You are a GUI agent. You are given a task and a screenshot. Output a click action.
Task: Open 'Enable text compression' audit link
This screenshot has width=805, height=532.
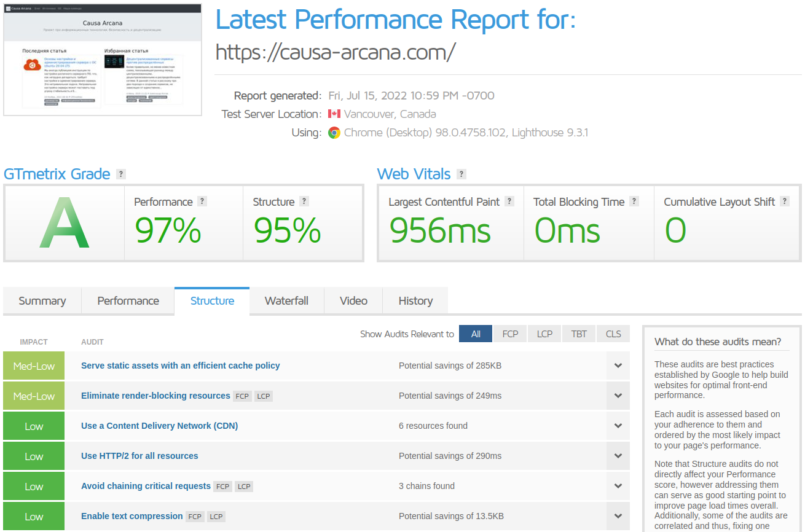click(132, 516)
